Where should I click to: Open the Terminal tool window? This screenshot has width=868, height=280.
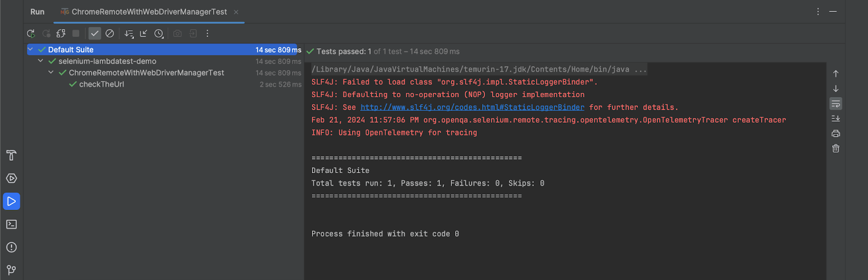tap(11, 224)
